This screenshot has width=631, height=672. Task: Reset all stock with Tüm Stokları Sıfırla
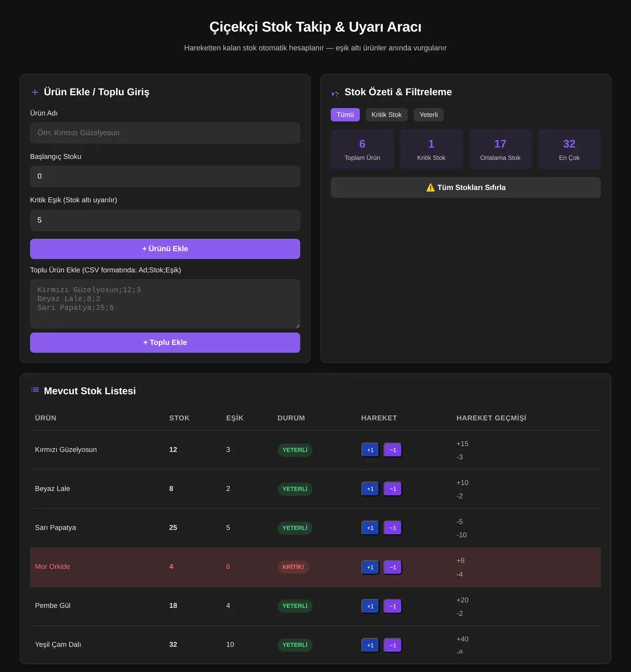click(x=466, y=187)
